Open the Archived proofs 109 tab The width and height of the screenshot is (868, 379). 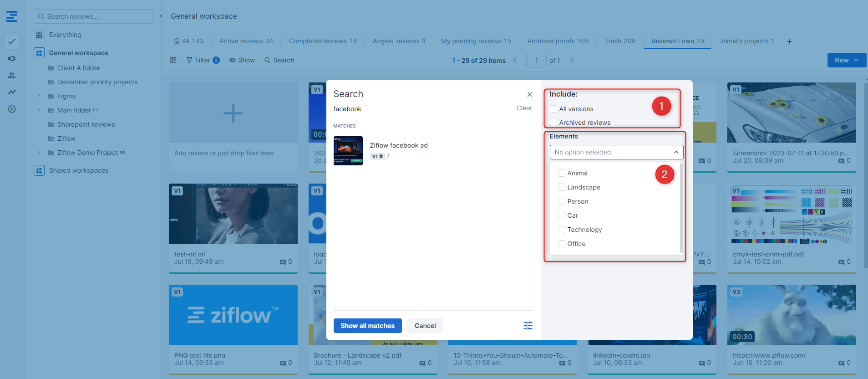pos(558,41)
